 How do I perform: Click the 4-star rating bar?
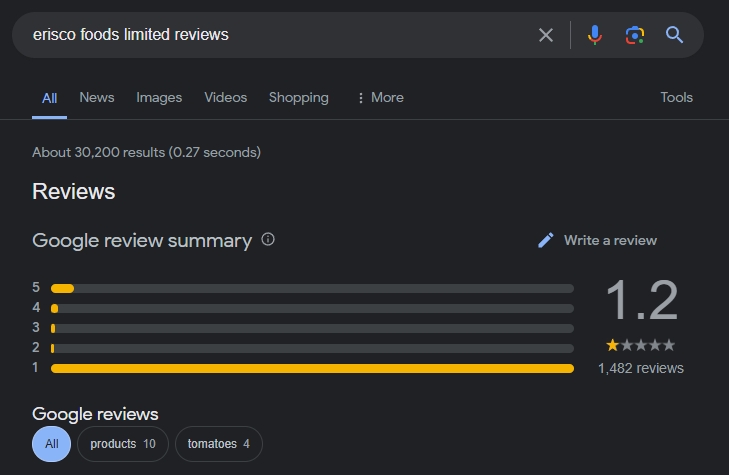(x=312, y=309)
